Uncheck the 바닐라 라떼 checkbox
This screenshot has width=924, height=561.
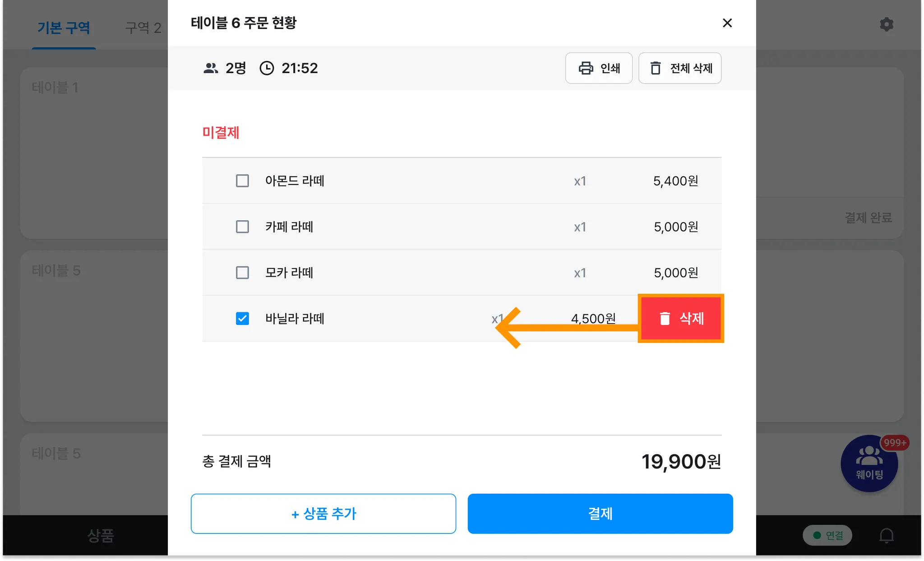click(x=242, y=319)
